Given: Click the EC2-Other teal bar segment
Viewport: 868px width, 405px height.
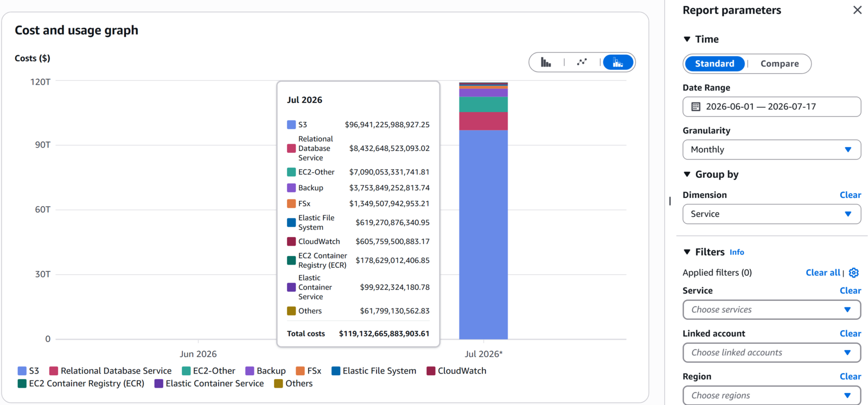Looking at the screenshot, I should tap(483, 105).
